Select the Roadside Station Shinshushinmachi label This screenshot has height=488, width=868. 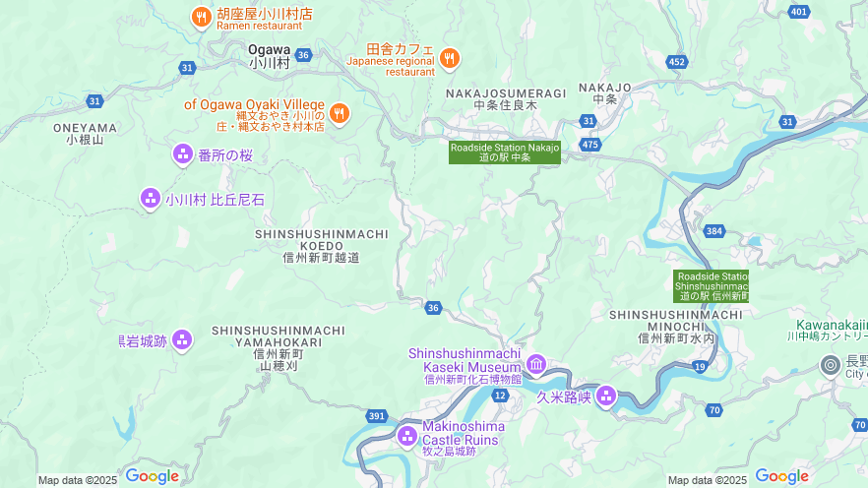pyautogui.click(x=711, y=286)
